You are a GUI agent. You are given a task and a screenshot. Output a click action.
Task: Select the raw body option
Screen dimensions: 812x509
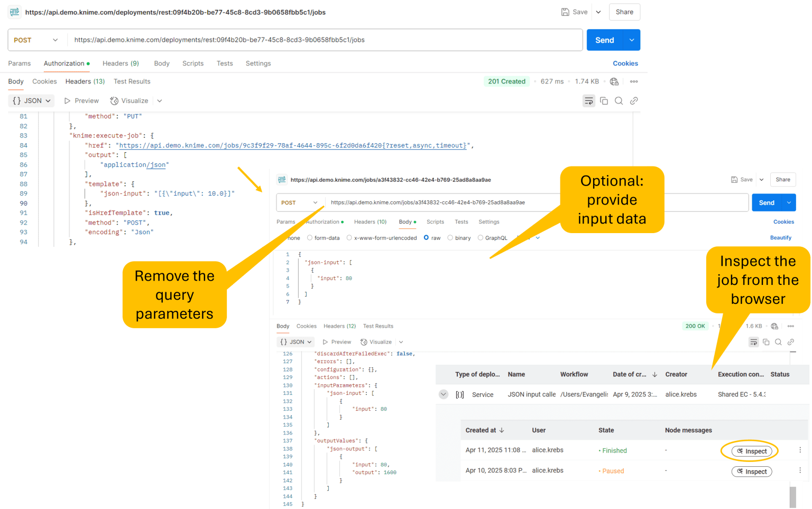click(432, 238)
